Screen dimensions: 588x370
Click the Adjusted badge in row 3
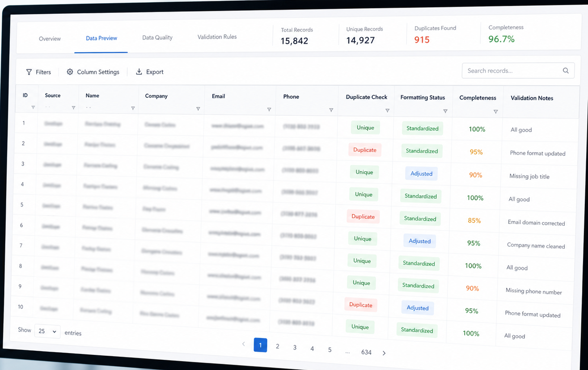click(x=422, y=173)
